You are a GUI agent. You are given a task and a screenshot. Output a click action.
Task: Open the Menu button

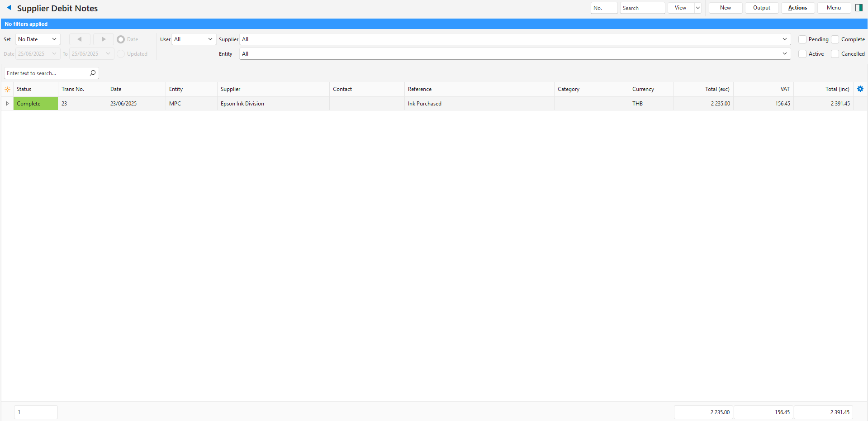[834, 8]
